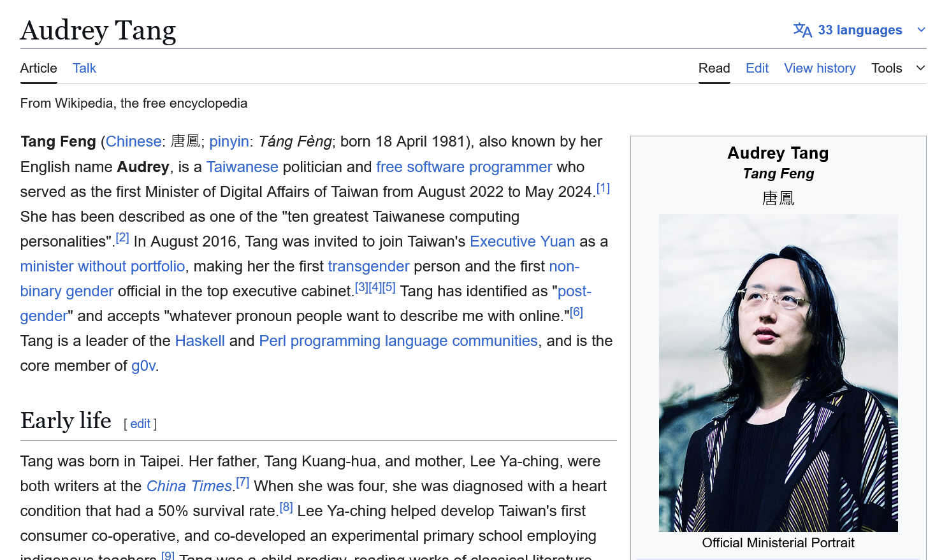928x560 pixels.
Task: Follow the transgender link
Action: coord(368,266)
